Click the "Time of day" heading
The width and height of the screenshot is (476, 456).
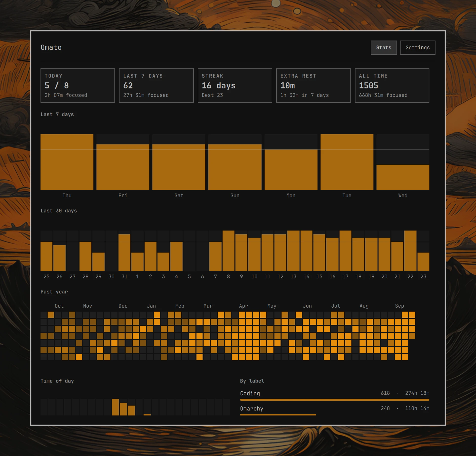[57, 381]
